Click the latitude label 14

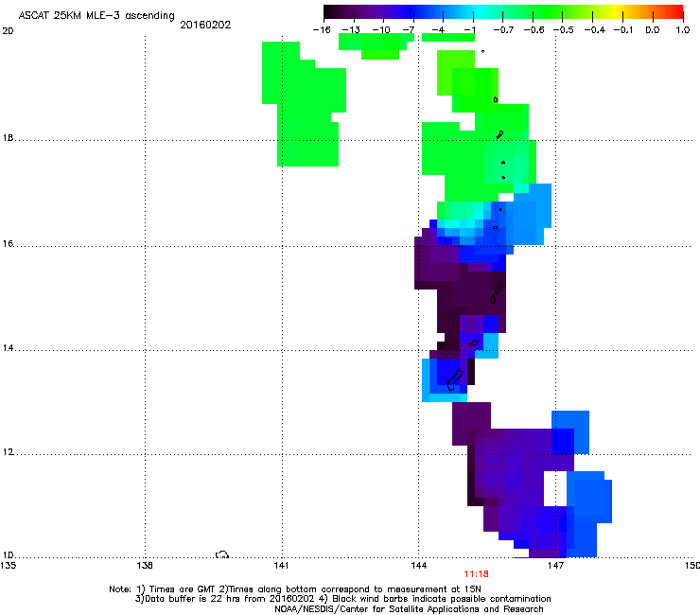coord(8,348)
